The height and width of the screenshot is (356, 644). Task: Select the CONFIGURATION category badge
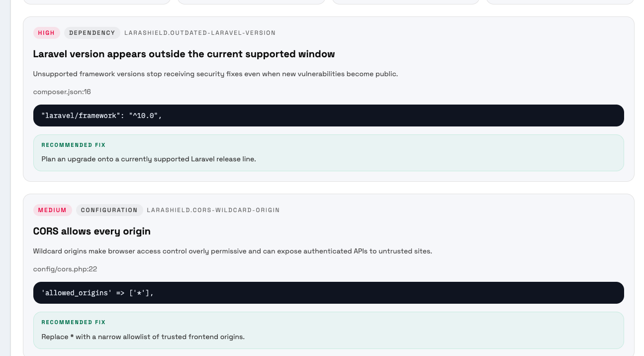109,210
